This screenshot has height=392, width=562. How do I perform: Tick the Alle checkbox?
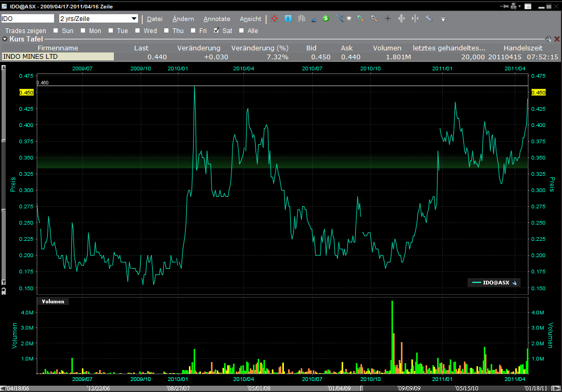click(x=242, y=31)
